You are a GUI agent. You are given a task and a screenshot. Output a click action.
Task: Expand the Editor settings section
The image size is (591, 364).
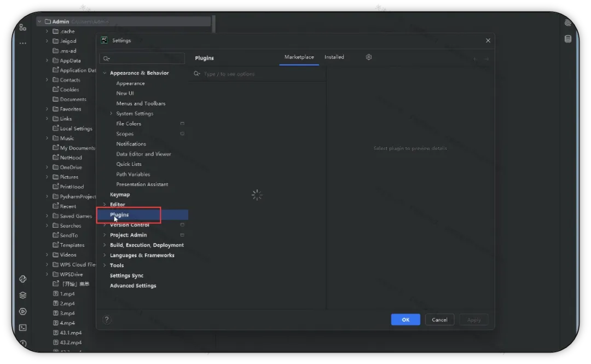click(105, 205)
